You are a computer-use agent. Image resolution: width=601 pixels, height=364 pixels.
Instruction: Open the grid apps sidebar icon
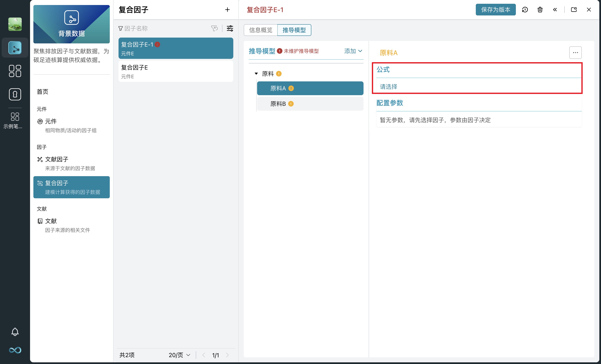coord(15,71)
